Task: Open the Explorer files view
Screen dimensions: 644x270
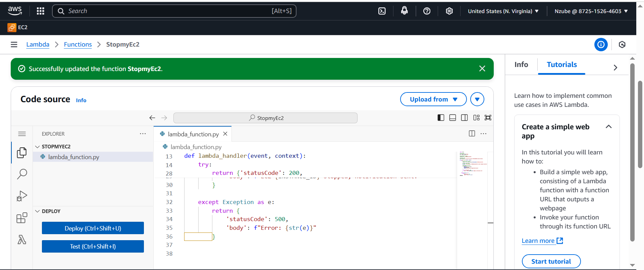Action: tap(22, 153)
